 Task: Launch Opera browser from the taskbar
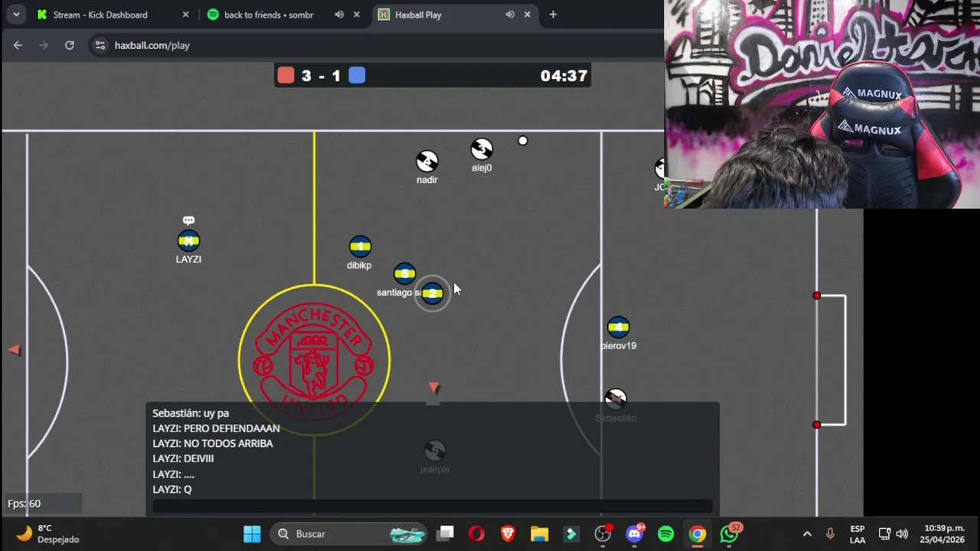click(x=476, y=533)
